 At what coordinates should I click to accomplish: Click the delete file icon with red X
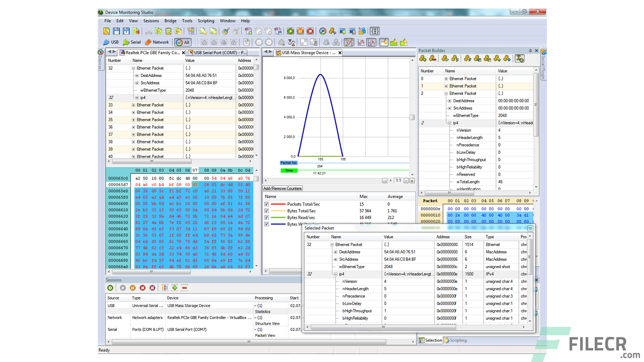(x=136, y=31)
